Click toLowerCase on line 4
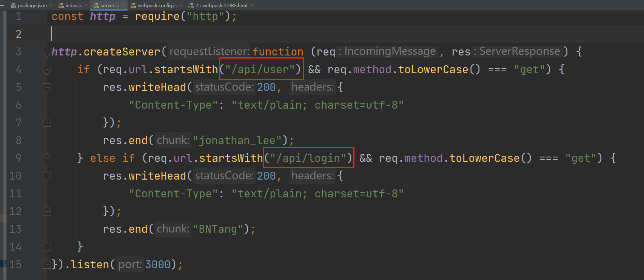 [433, 69]
